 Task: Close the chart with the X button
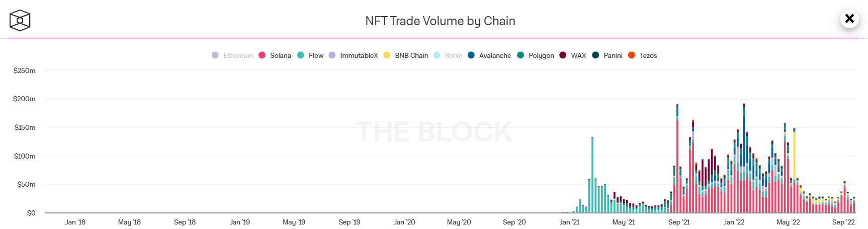coord(849,19)
